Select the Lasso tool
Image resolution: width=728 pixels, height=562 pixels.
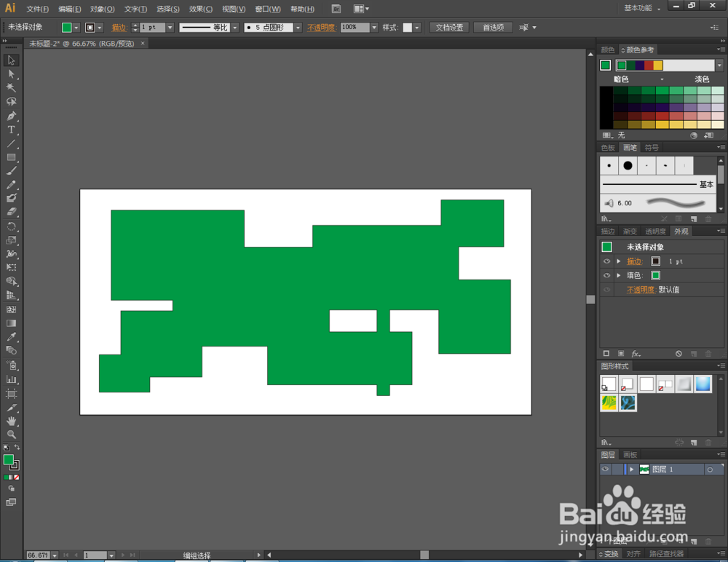[11, 102]
